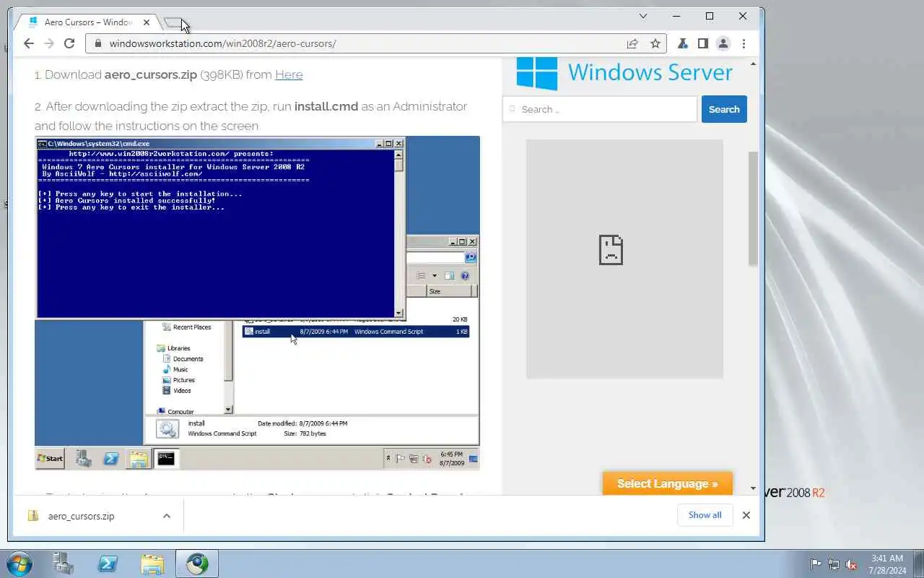Image resolution: width=924 pixels, height=578 pixels.
Task: Click the browser forward arrow
Action: pyautogui.click(x=49, y=43)
